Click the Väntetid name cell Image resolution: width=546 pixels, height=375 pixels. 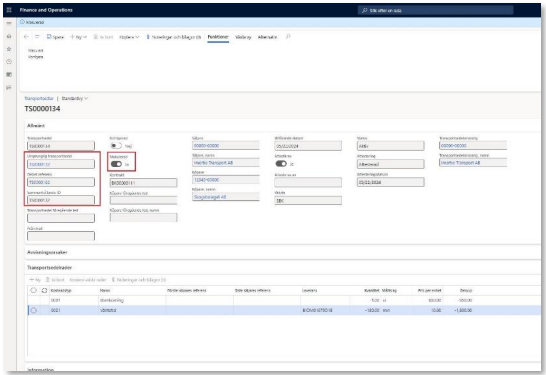pyautogui.click(x=132, y=311)
